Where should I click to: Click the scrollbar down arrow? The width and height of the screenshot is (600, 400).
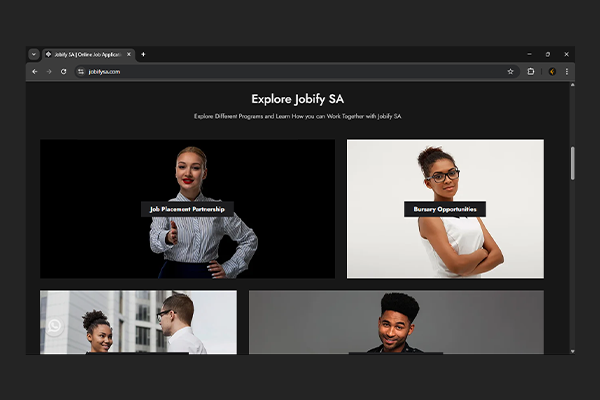click(x=572, y=351)
